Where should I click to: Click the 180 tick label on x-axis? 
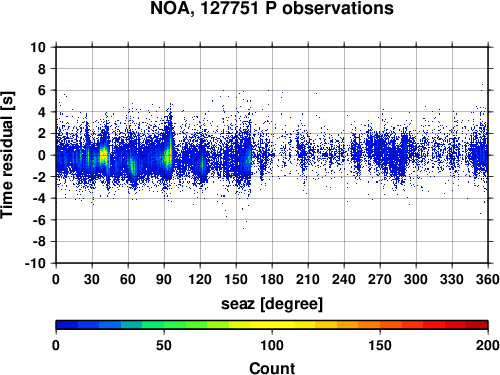(272, 279)
